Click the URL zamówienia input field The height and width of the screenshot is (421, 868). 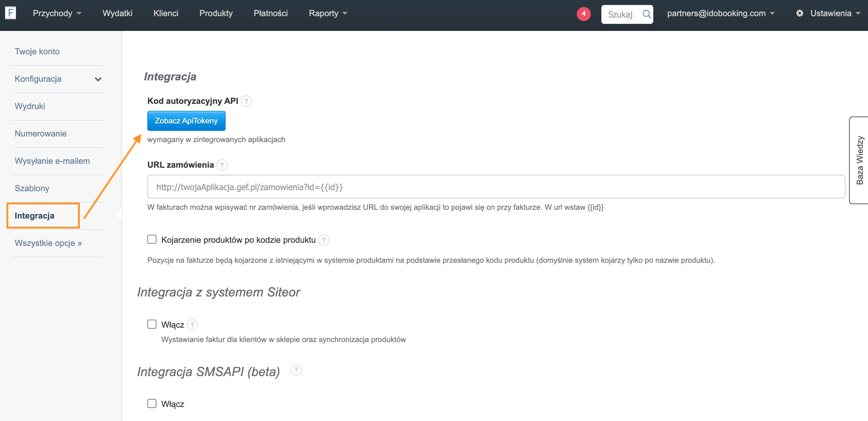coord(496,187)
